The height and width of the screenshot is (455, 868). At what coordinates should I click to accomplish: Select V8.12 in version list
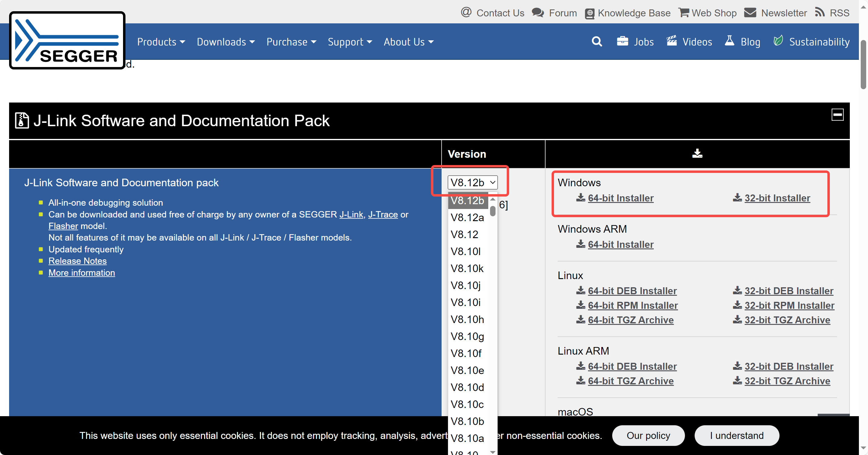click(x=468, y=234)
